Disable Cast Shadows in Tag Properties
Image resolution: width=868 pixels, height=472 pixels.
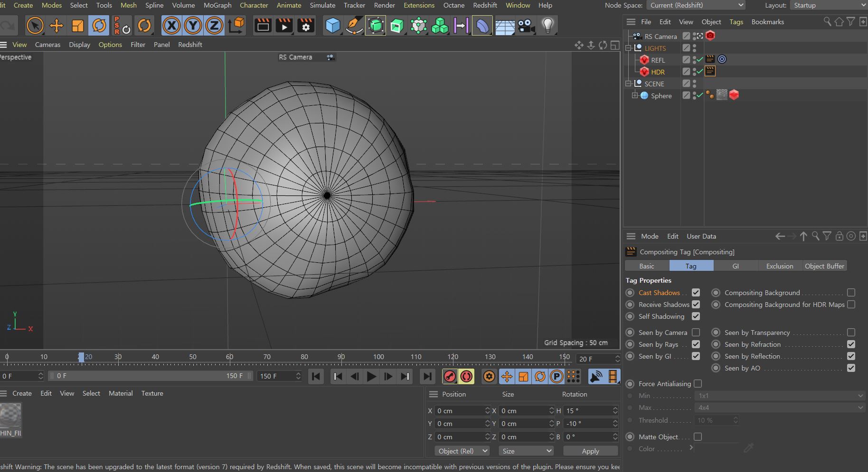[x=696, y=293]
